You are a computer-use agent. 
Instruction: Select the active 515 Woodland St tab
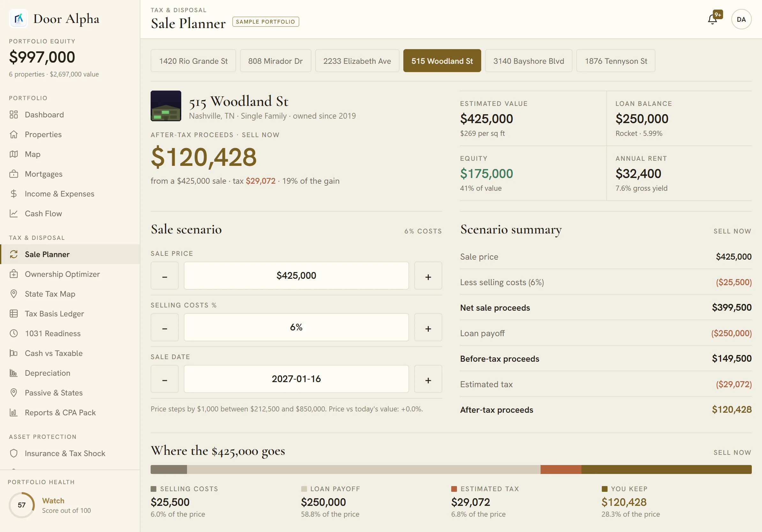pyautogui.click(x=442, y=61)
